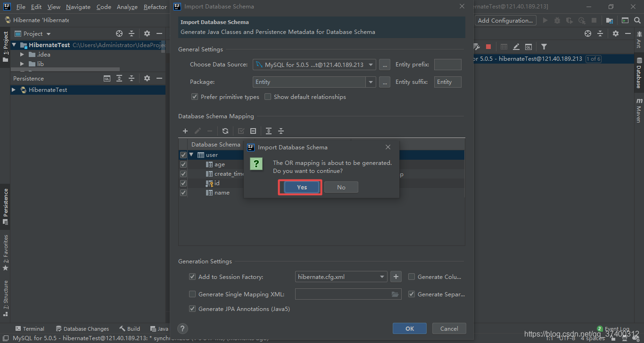Image resolution: width=644 pixels, height=343 pixels.
Task: Click Cancel in Import Database Schema window
Action: pyautogui.click(x=449, y=328)
